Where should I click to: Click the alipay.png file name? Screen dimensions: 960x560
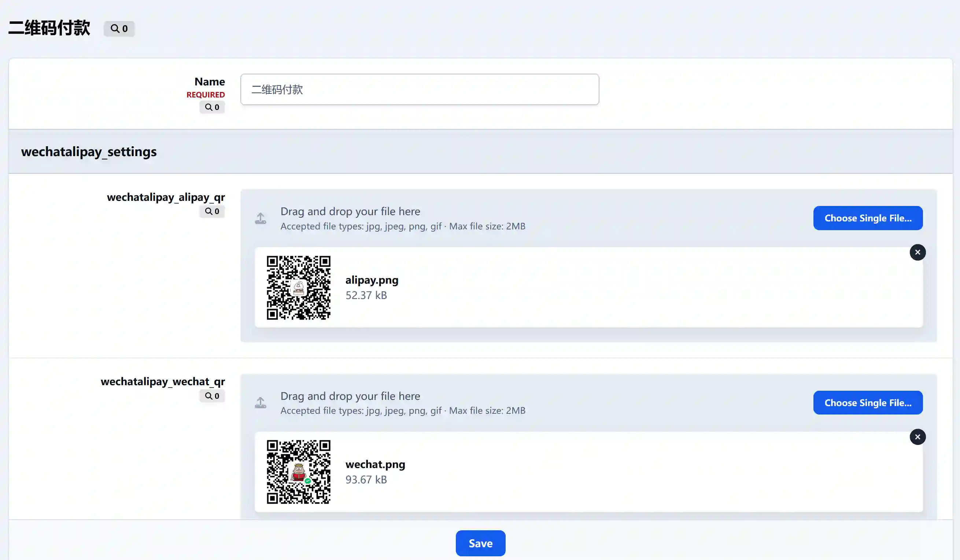[372, 280]
